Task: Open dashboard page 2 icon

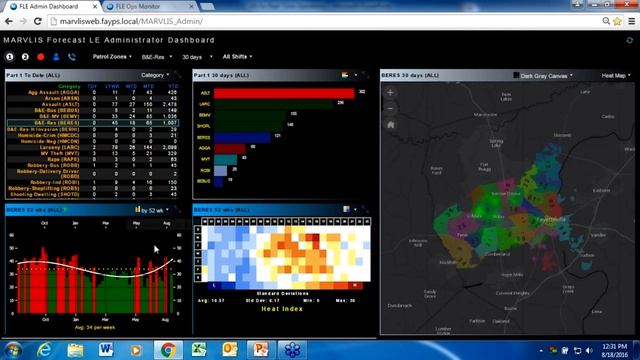Action: click(x=25, y=57)
